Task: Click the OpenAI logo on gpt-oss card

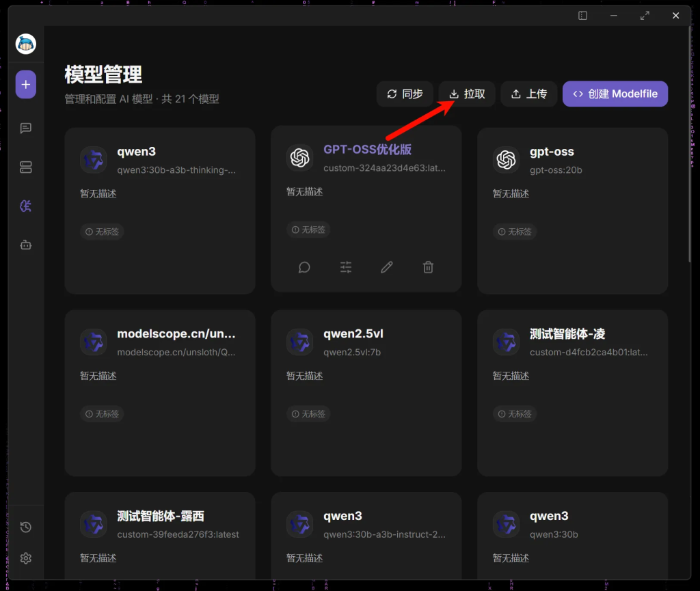Action: 507,160
